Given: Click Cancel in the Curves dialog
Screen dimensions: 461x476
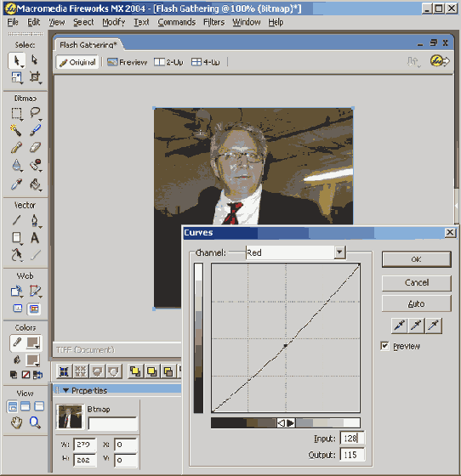Looking at the screenshot, I should (417, 282).
